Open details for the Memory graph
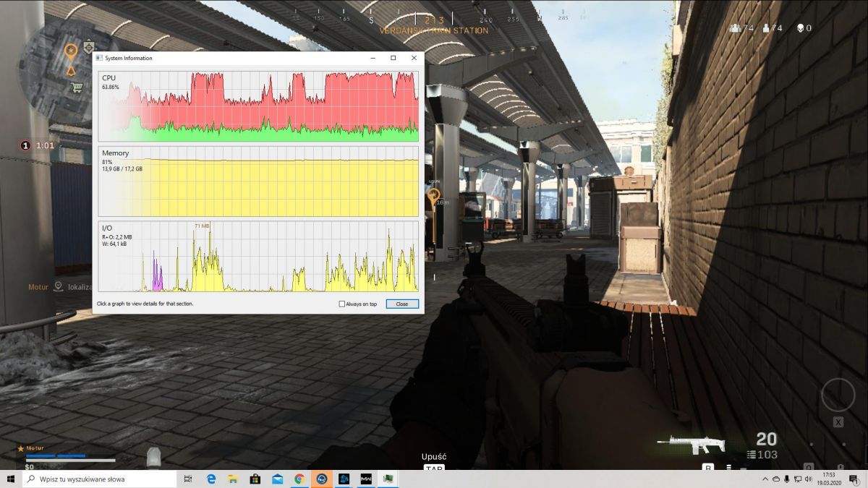868x488 pixels. (x=258, y=181)
